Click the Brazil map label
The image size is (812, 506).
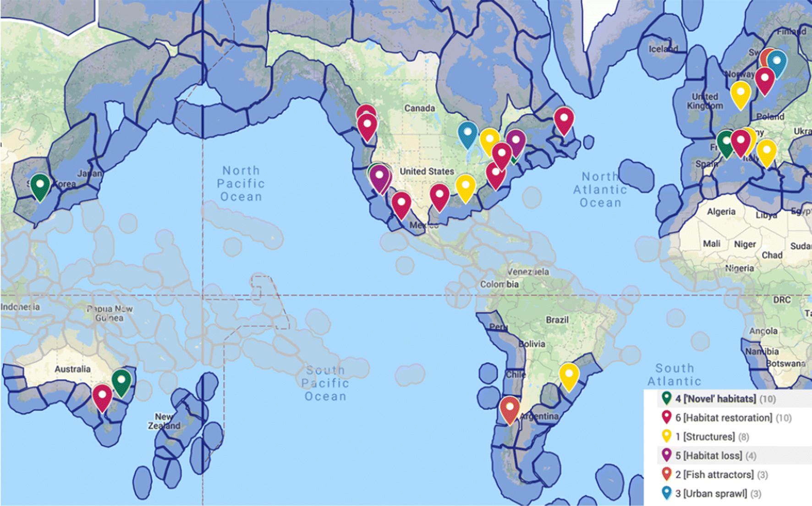click(x=557, y=320)
